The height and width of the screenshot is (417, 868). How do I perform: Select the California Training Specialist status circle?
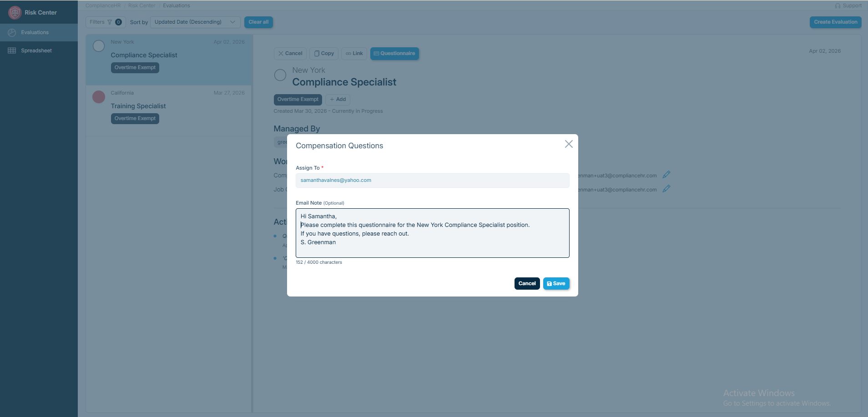99,97
